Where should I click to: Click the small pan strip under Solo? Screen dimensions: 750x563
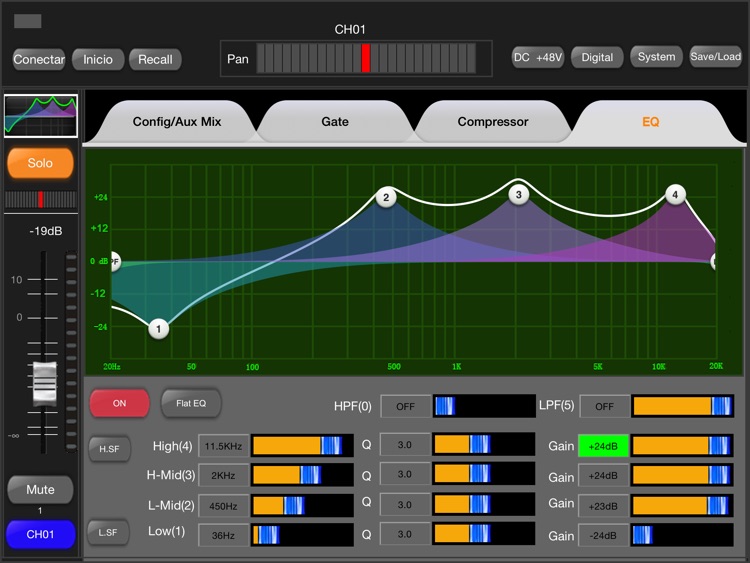click(x=41, y=199)
